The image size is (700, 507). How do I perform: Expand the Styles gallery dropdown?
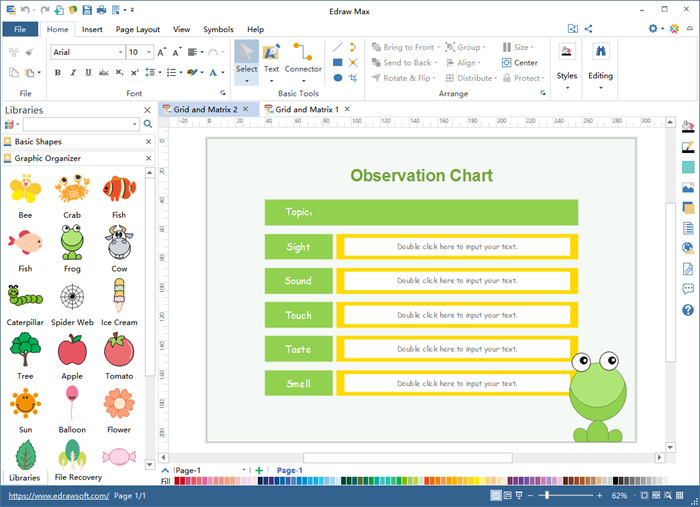coord(567,87)
